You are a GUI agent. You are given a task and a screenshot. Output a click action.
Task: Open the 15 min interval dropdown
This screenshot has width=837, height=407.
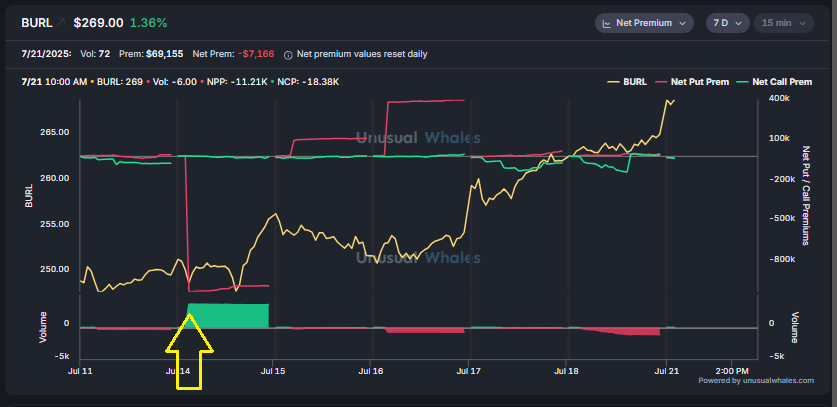click(784, 23)
